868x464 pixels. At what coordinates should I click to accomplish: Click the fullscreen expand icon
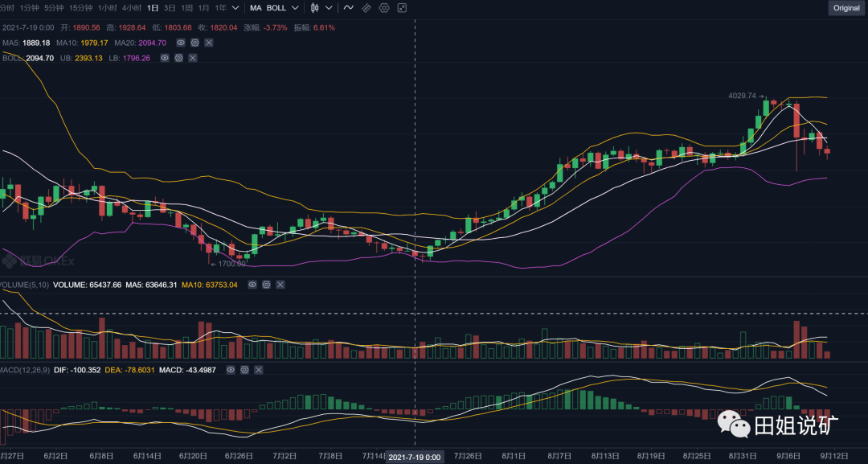click(x=402, y=8)
